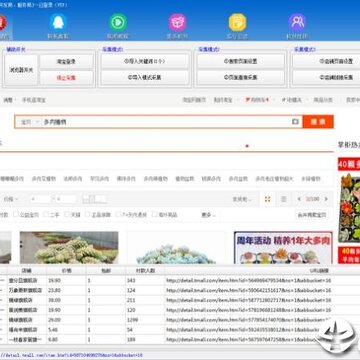
Task: Click the button under 搜索页面设置 in the middle group
Action: pyautogui.click(x=241, y=78)
